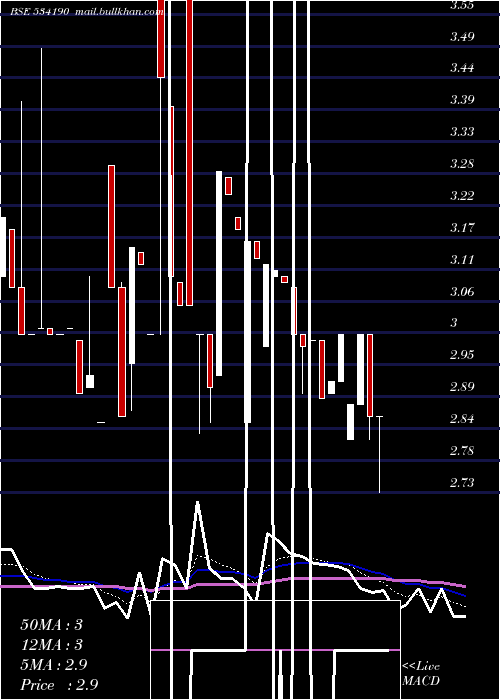Click the price label 3.44
The image size is (500, 700).
pyautogui.click(x=462, y=68)
